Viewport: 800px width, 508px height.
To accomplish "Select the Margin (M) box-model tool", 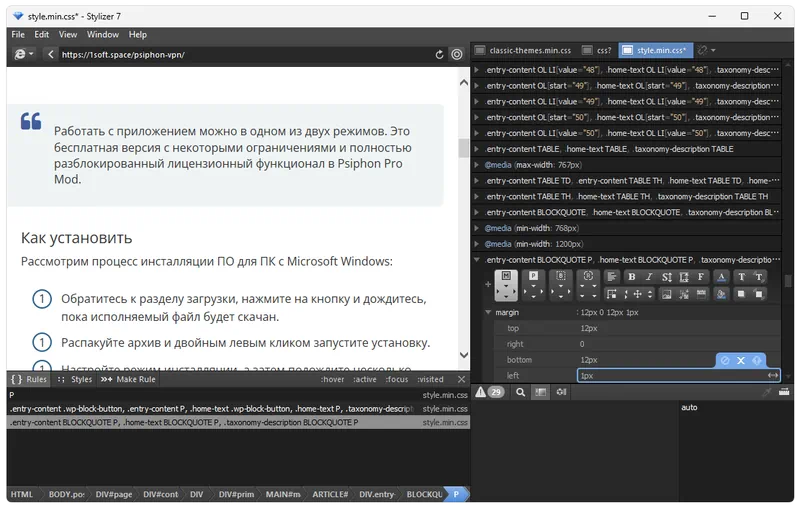I will (506, 285).
